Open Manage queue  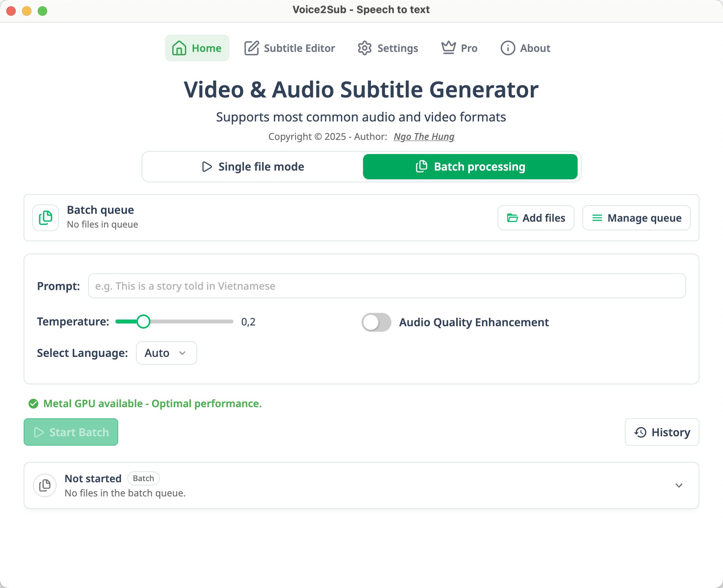pos(637,218)
